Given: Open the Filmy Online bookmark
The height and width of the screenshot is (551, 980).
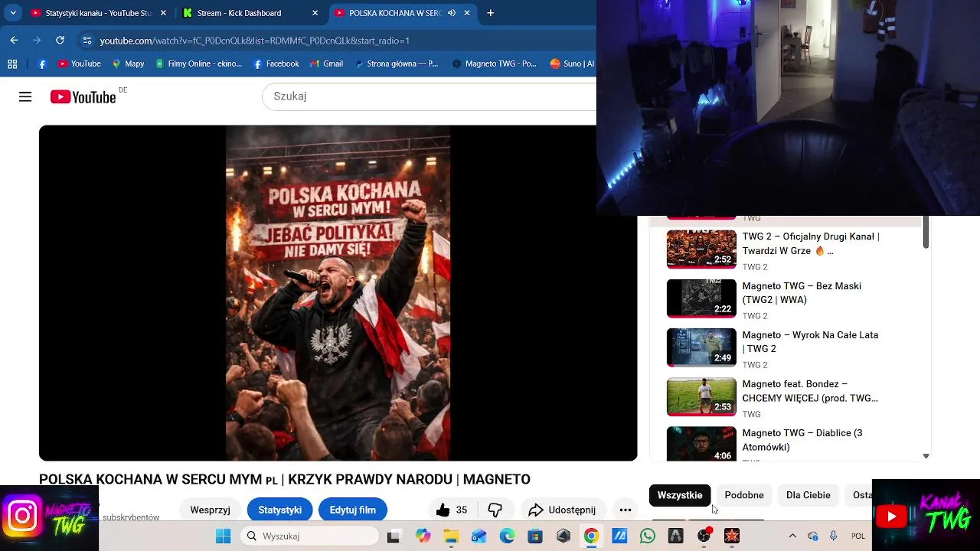Looking at the screenshot, I should (198, 64).
